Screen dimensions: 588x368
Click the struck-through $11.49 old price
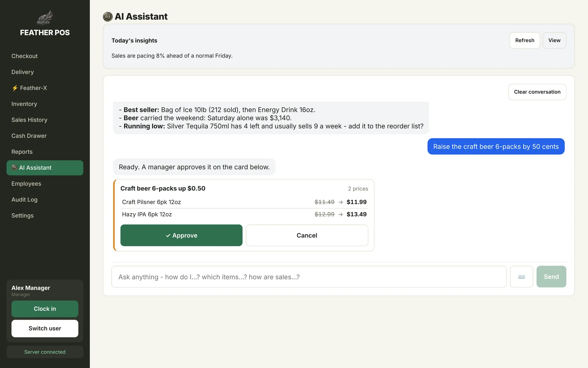tap(324, 202)
